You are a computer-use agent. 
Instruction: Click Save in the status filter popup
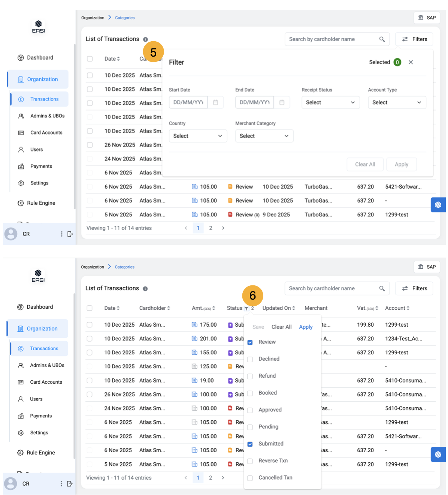tap(258, 327)
